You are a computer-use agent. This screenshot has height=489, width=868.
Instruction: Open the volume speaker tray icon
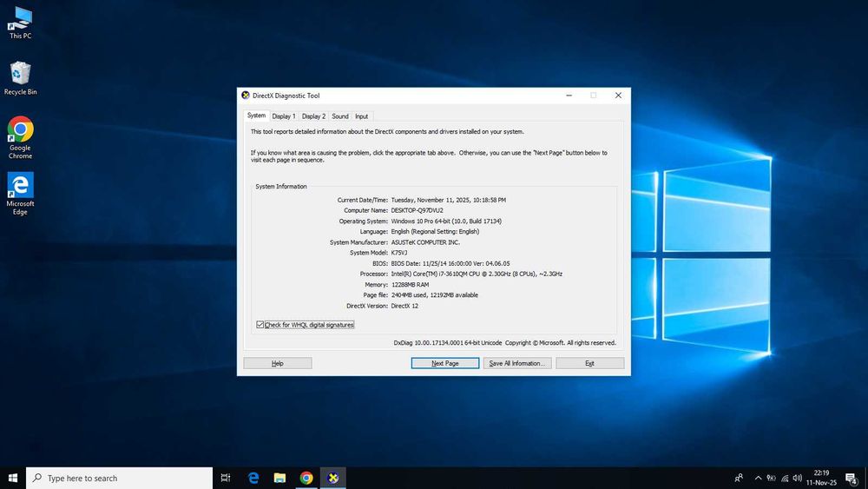(797, 478)
